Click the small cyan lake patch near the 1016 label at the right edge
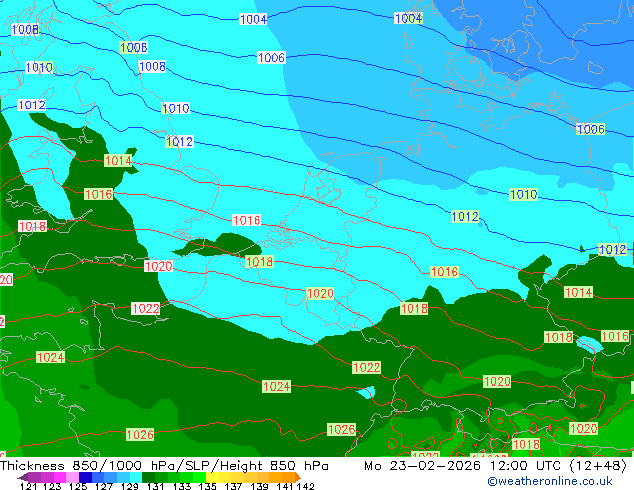The height and width of the screenshot is (490, 634). pyautogui.click(x=590, y=344)
